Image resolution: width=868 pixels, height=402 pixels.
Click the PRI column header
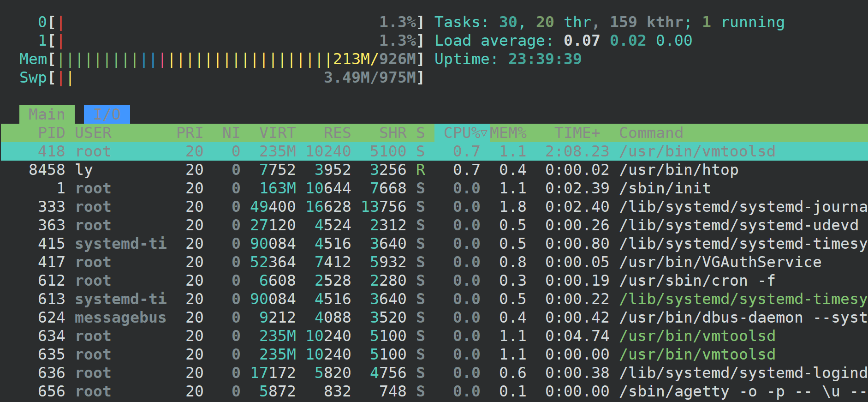[x=190, y=133]
